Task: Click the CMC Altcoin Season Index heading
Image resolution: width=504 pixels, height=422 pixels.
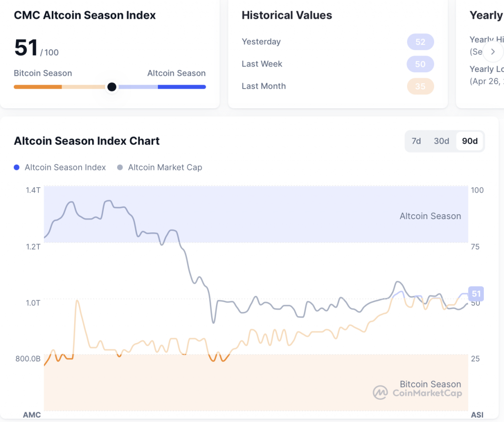Action: (x=85, y=15)
